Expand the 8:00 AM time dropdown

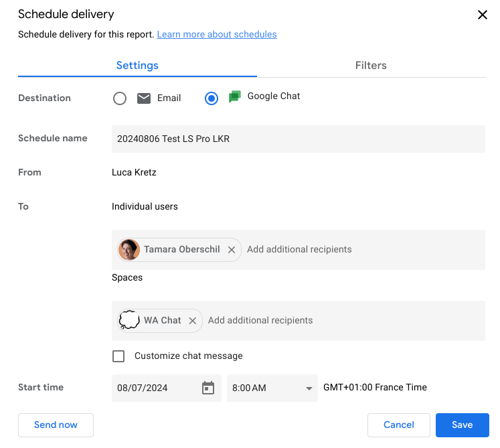click(309, 388)
